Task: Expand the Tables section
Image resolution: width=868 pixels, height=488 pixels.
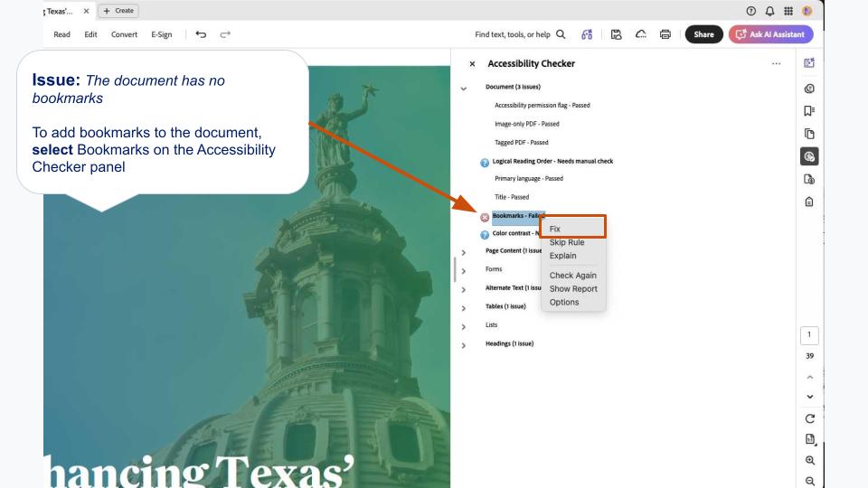Action: point(464,308)
